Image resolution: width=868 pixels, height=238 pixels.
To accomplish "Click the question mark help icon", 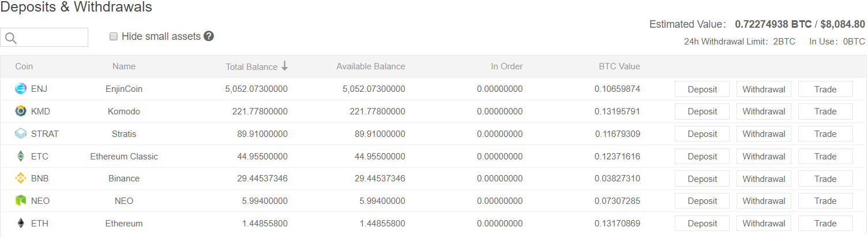I will (209, 36).
